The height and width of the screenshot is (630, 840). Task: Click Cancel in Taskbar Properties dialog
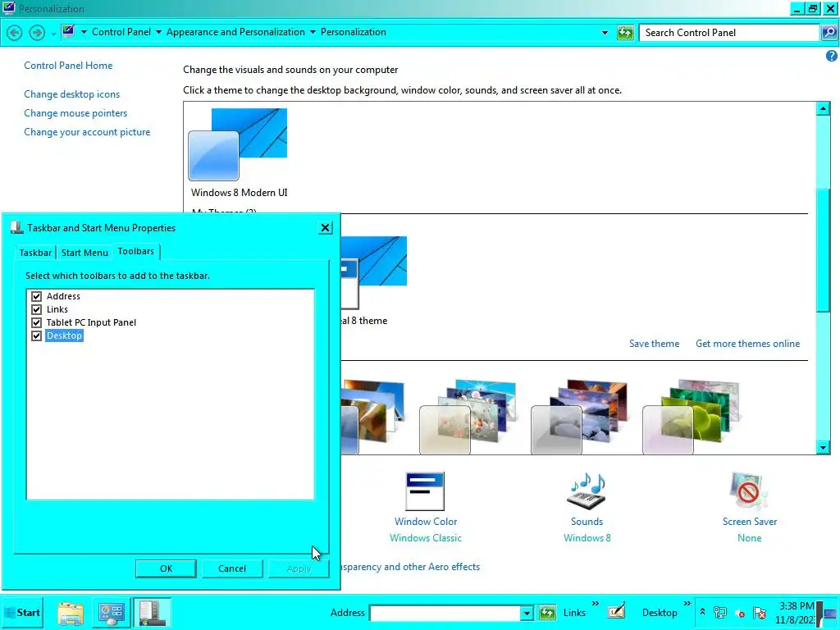click(x=232, y=568)
